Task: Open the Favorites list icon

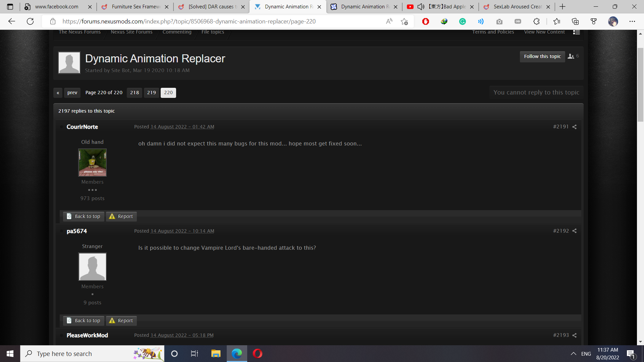Action: [x=557, y=21]
